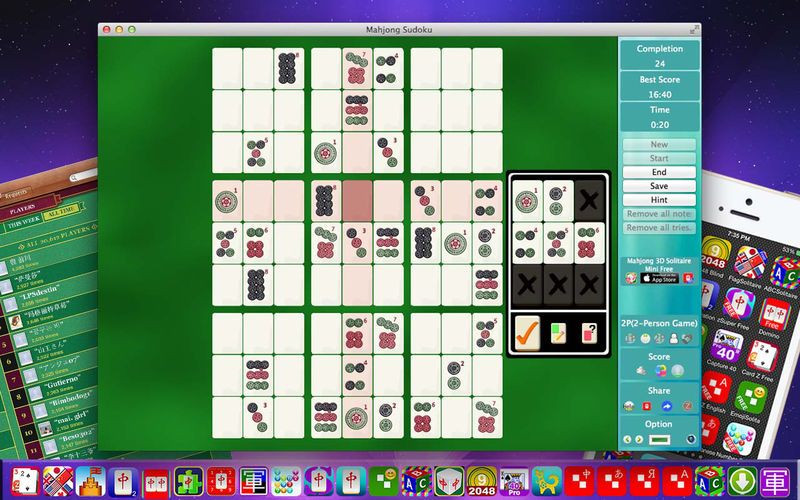Viewport: 800px width, 500px height.
Task: Click the Save button
Action: (x=659, y=186)
